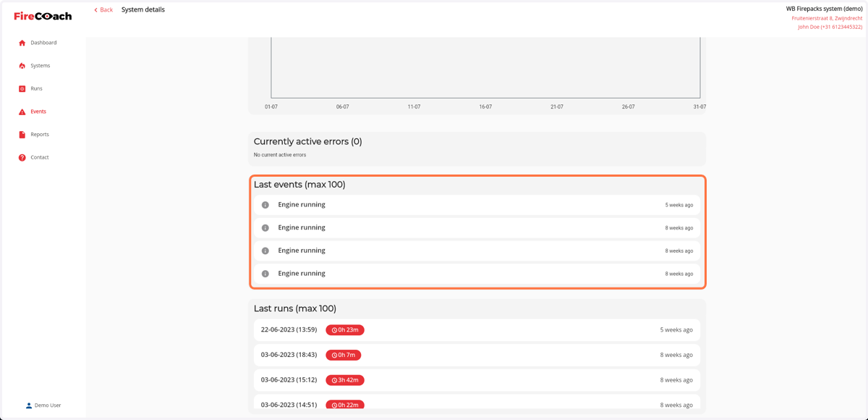Click the Events warning triangle icon
868x420 pixels.
[x=22, y=112]
